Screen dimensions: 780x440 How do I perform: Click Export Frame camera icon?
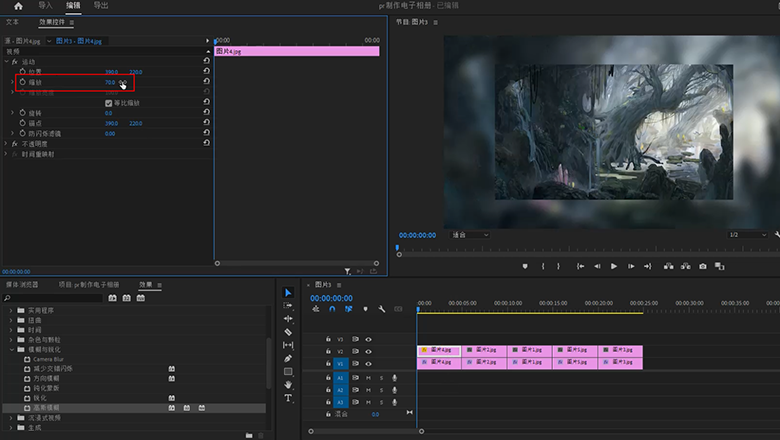(702, 266)
